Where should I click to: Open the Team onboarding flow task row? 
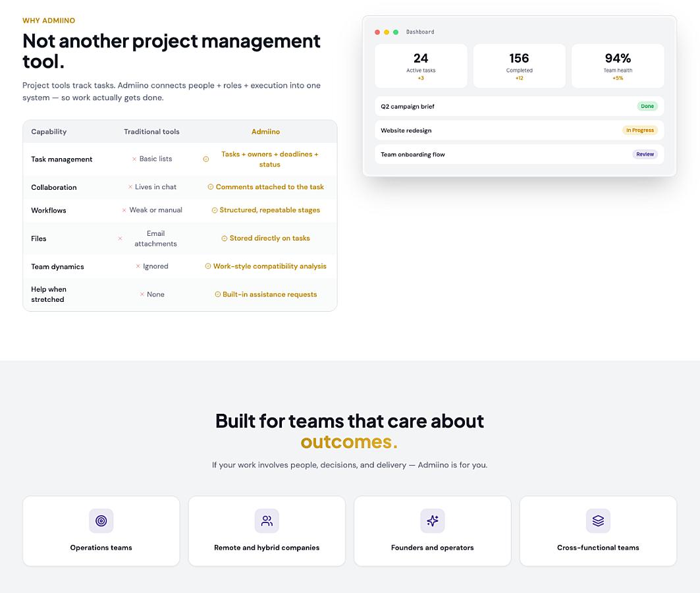point(519,154)
